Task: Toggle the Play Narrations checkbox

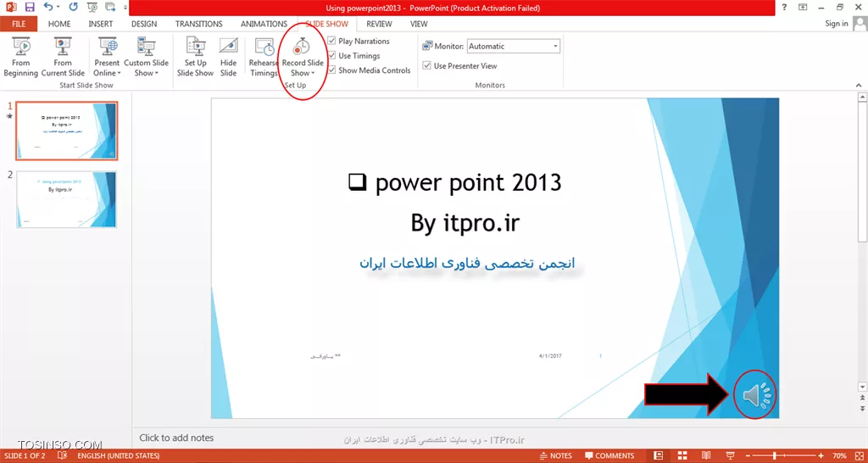Action: 331,41
